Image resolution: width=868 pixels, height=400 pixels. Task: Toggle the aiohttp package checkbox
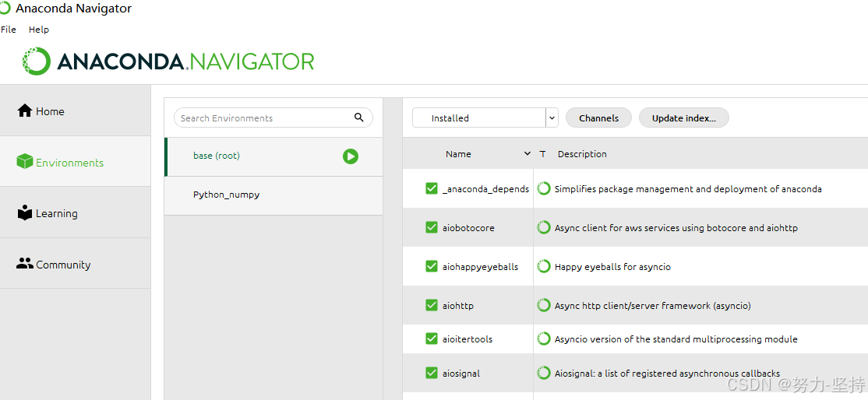432,305
